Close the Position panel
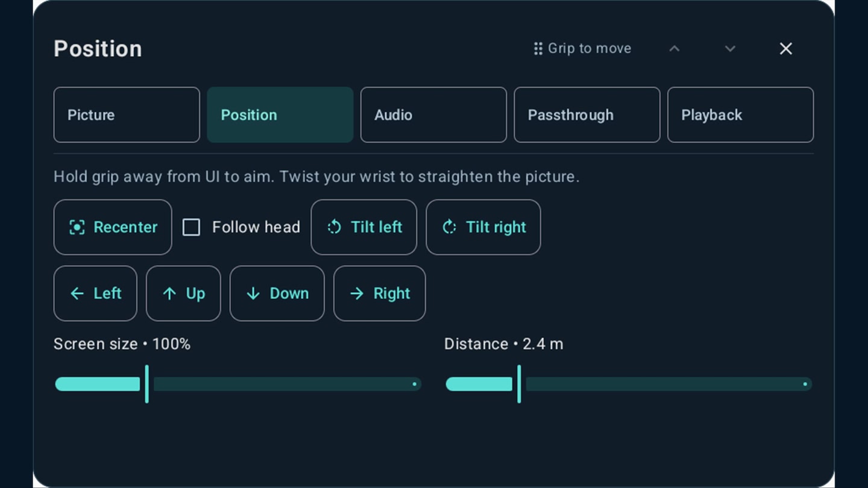The height and width of the screenshot is (488, 868). (x=786, y=48)
